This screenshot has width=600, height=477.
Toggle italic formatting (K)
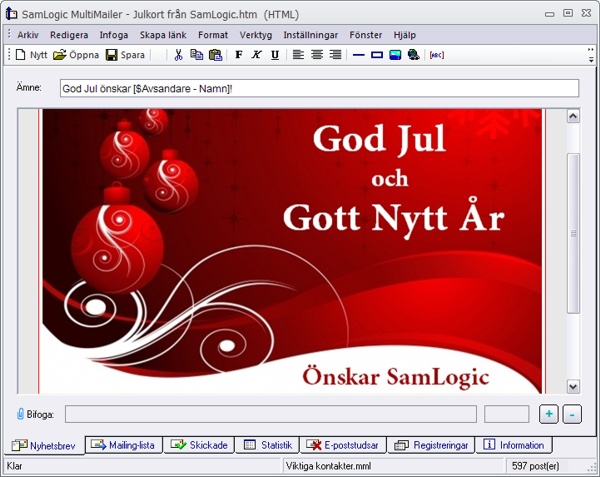(256, 55)
